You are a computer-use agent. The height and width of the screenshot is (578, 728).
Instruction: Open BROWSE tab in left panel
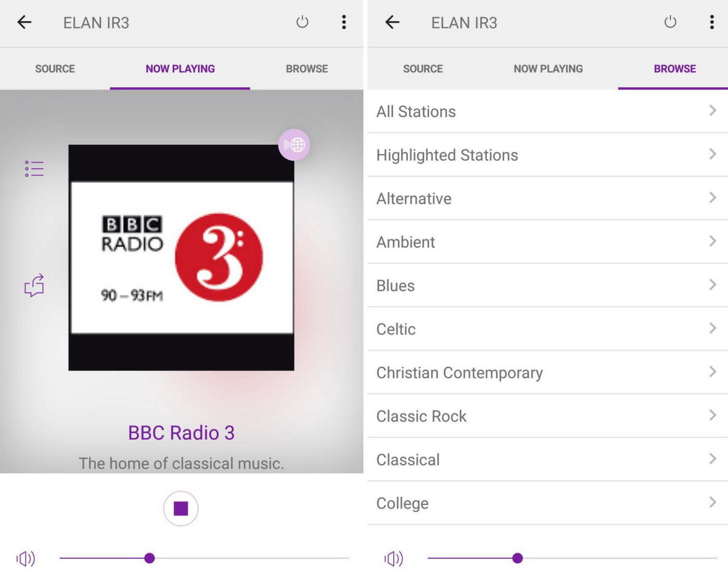307,69
